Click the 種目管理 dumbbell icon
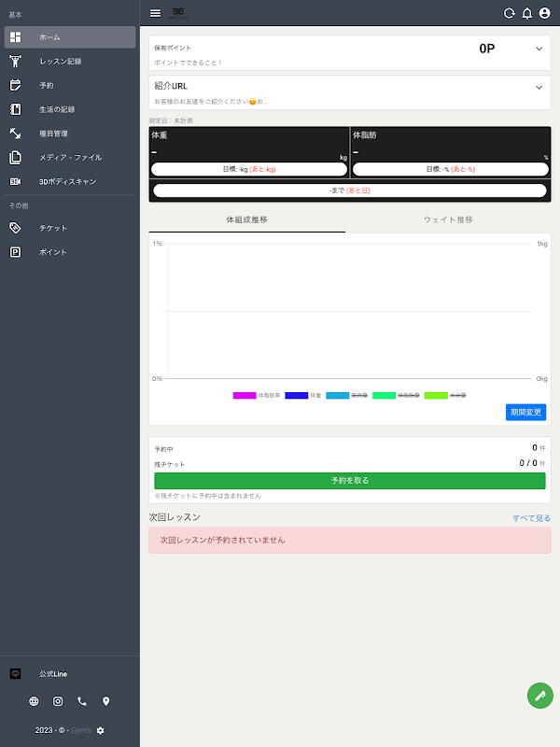 coord(15,134)
